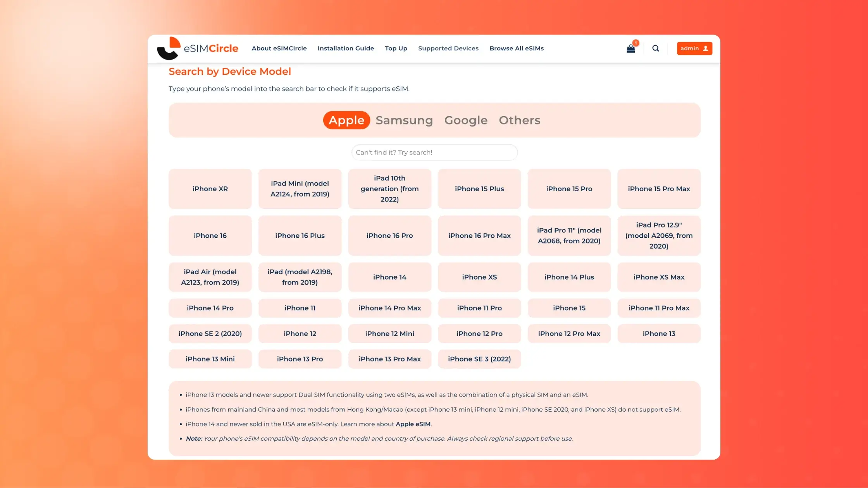Focus the device model search field

click(x=434, y=153)
